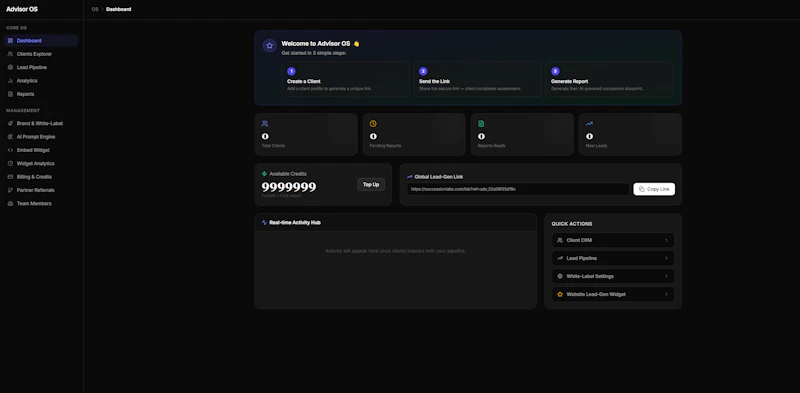Click the Embed Widget code icon
Screen dimensions: 800x393
point(10,150)
